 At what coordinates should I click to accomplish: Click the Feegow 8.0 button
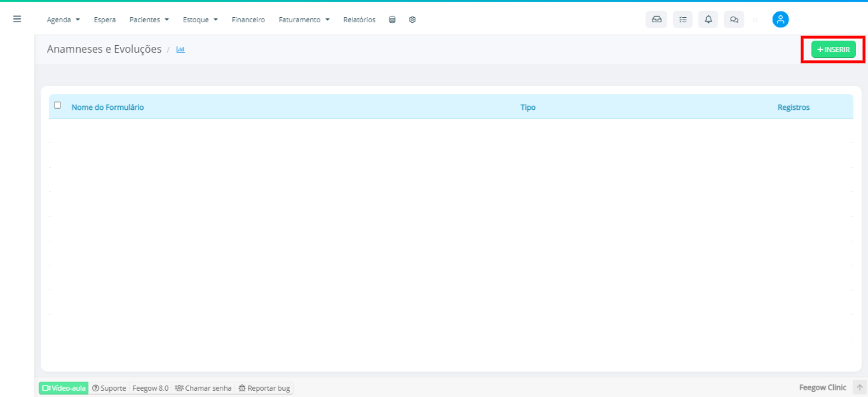click(x=150, y=388)
